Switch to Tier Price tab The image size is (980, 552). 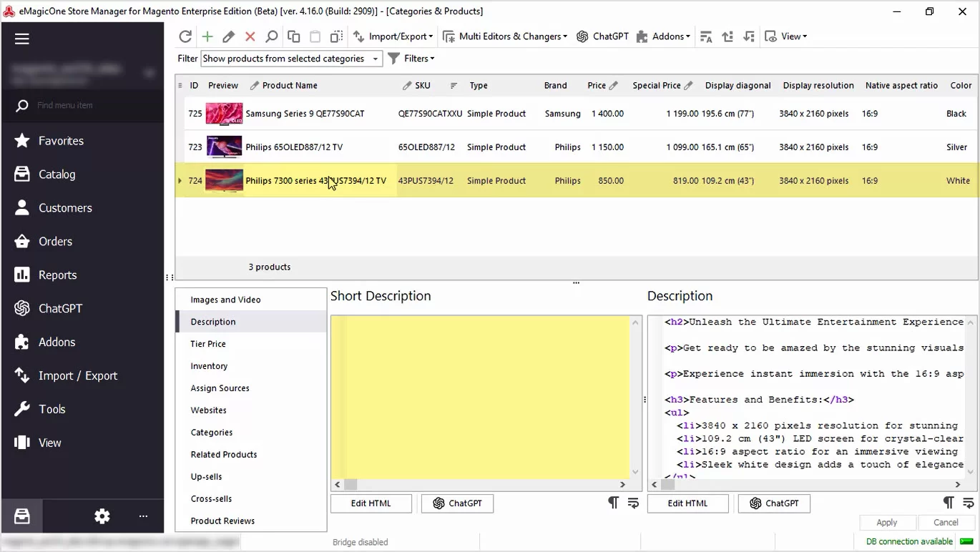[251, 344]
